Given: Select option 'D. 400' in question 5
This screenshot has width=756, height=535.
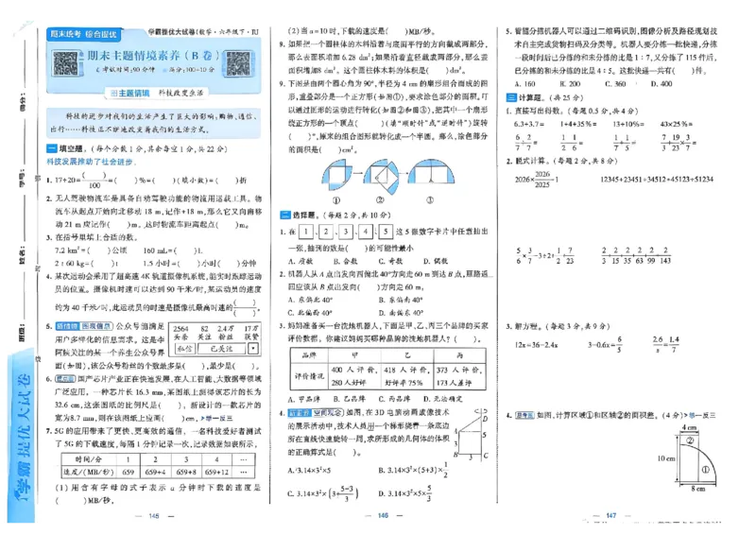Looking at the screenshot, I should pos(661,84).
